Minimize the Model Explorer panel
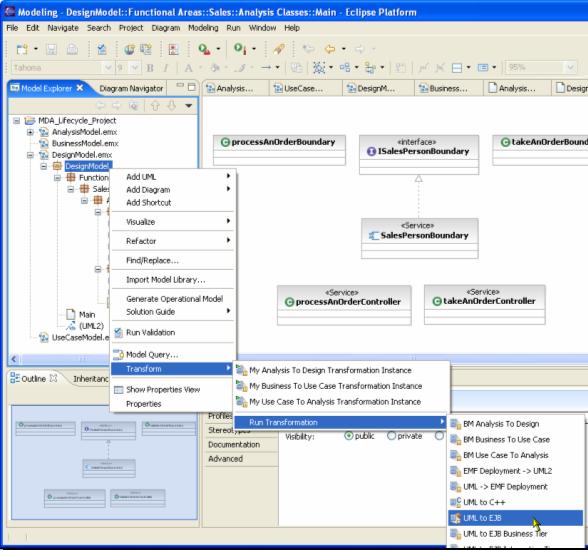Screen dimensions: 588x550 [x=180, y=86]
